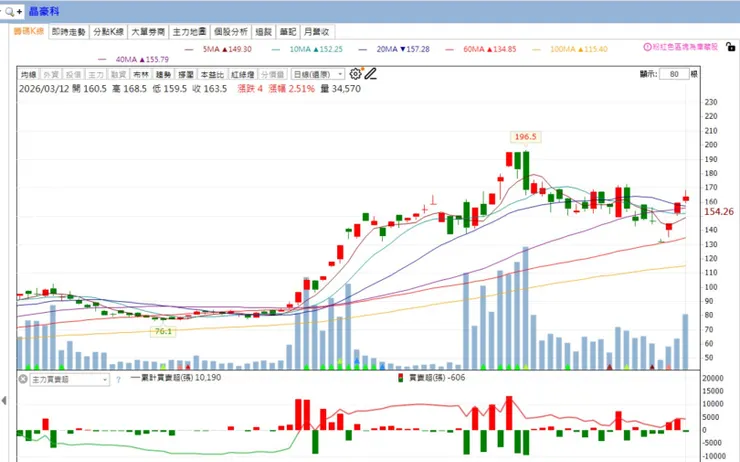Switch to the 分點K線 tab
Screen dimensions: 740x462
(x=109, y=32)
